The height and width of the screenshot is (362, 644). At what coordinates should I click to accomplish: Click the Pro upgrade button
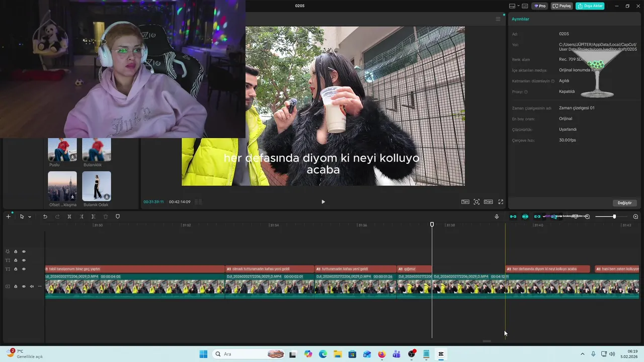pyautogui.click(x=540, y=6)
